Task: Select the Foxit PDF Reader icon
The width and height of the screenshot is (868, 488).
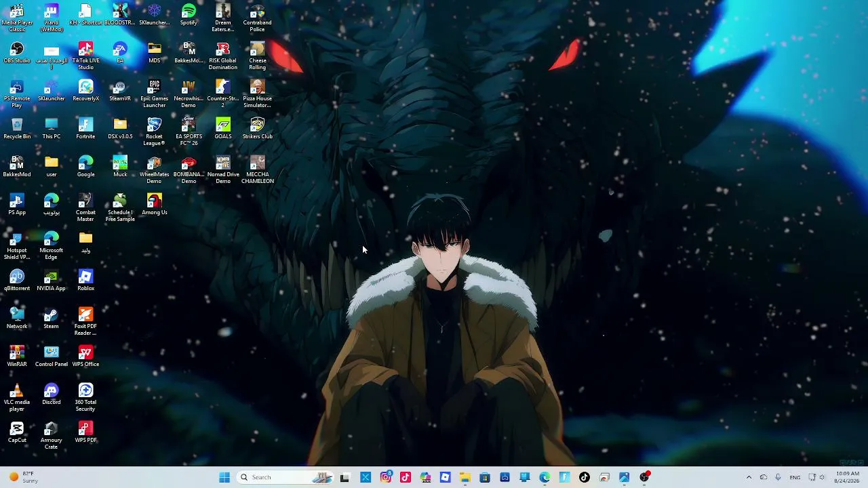Action: click(x=85, y=322)
